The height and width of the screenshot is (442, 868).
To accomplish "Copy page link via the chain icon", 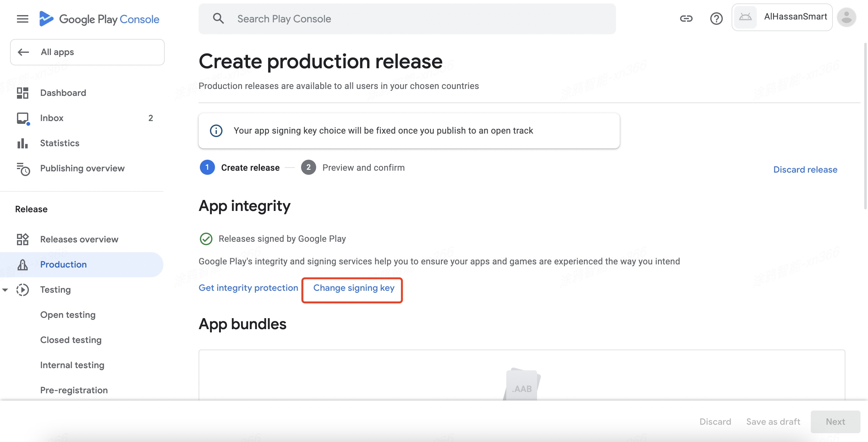I will (x=686, y=19).
